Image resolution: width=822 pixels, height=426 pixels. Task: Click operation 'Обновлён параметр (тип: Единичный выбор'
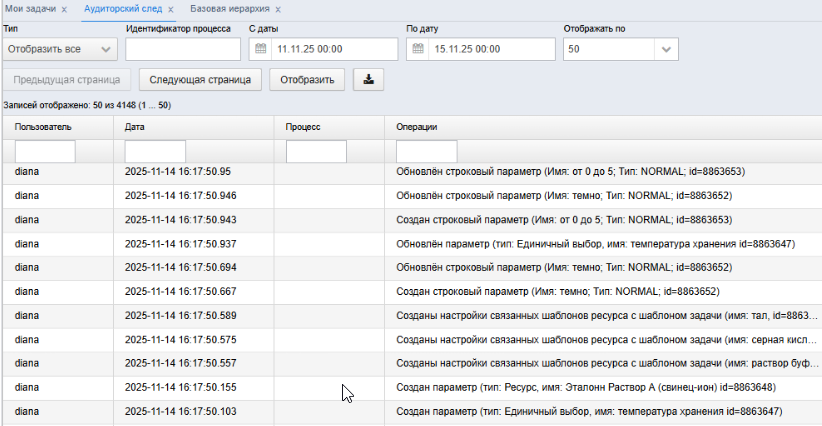[596, 244]
